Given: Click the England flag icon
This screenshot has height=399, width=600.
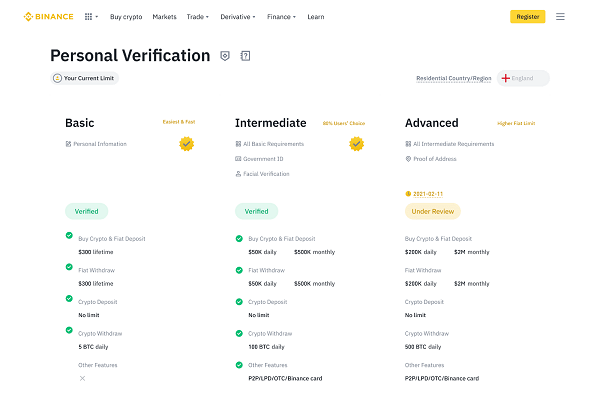Looking at the screenshot, I should point(505,78).
